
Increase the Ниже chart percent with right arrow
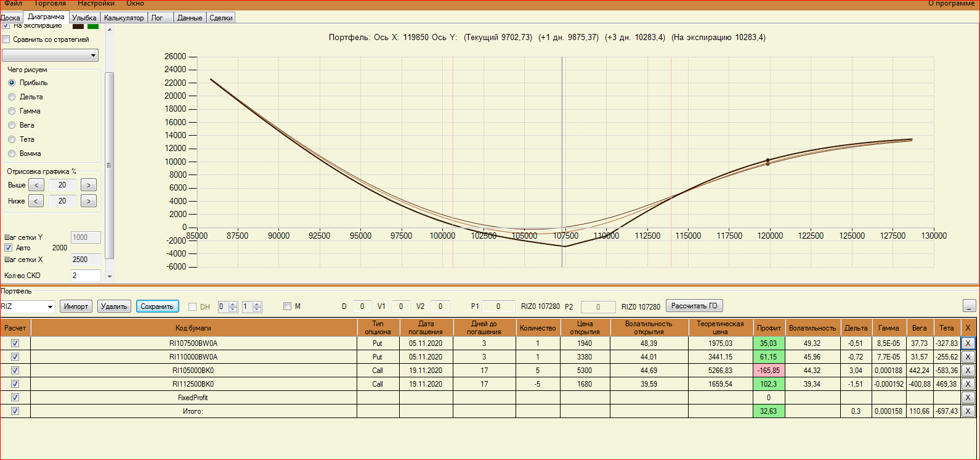point(89,201)
